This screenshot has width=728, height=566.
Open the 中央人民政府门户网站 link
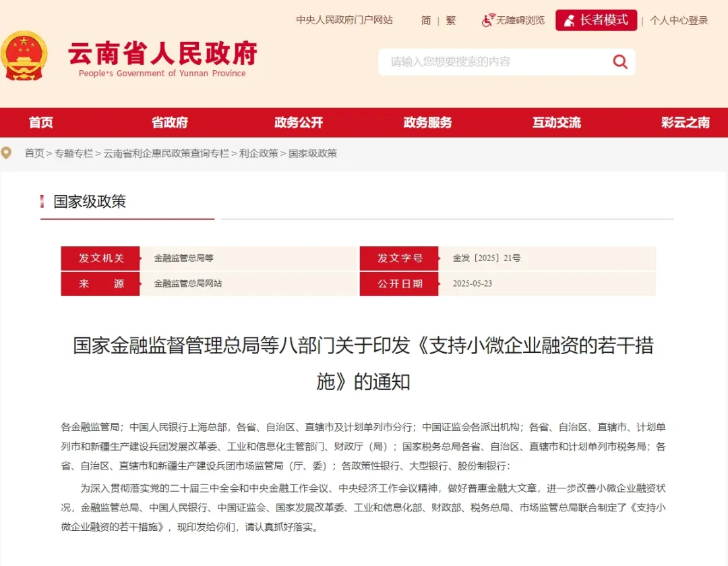click(x=345, y=20)
